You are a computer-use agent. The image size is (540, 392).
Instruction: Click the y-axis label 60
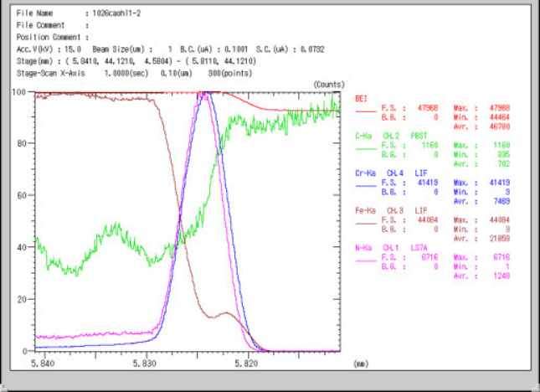[22, 195]
